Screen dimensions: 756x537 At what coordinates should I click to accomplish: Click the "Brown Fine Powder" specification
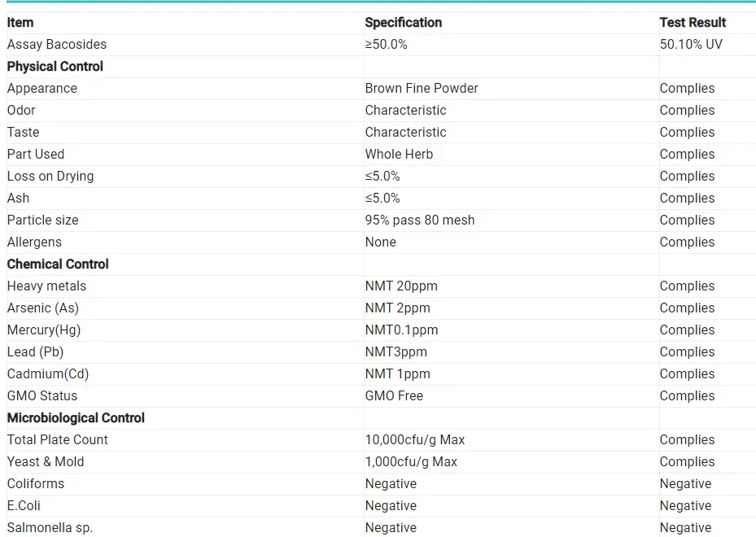tap(422, 89)
